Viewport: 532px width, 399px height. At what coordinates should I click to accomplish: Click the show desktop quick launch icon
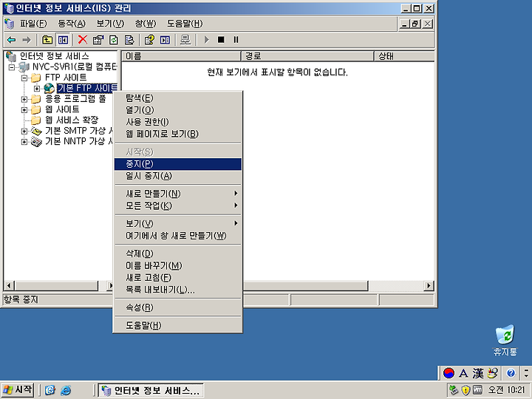pos(50,390)
